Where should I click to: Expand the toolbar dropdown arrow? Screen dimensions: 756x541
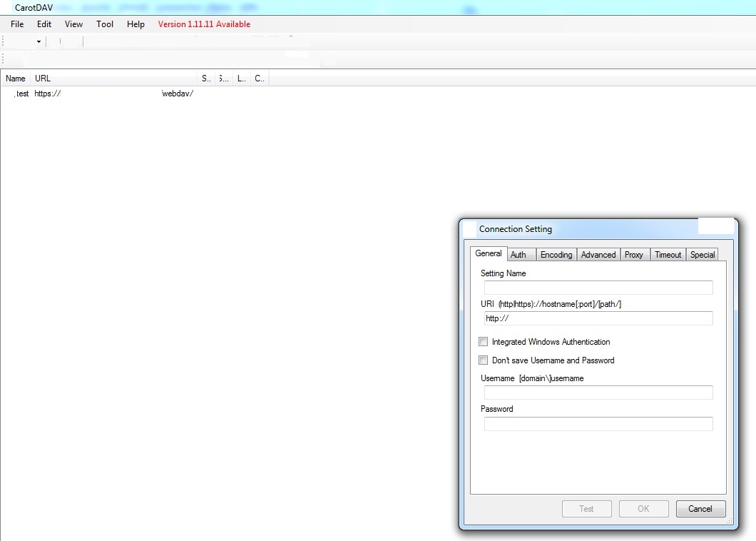39,42
